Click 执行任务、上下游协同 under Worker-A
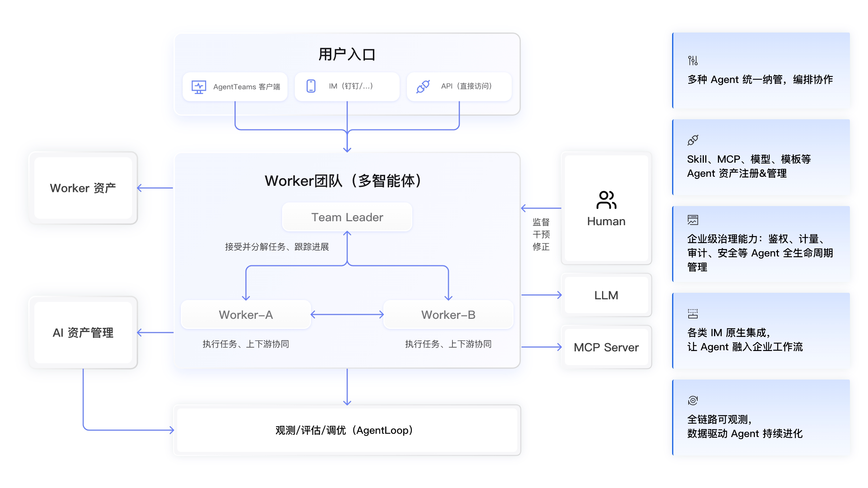This screenshot has height=488, width=868. point(246,344)
